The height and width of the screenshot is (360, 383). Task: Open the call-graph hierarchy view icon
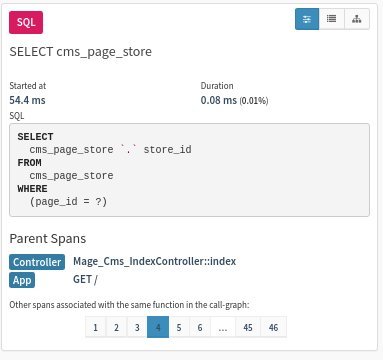[357, 19]
